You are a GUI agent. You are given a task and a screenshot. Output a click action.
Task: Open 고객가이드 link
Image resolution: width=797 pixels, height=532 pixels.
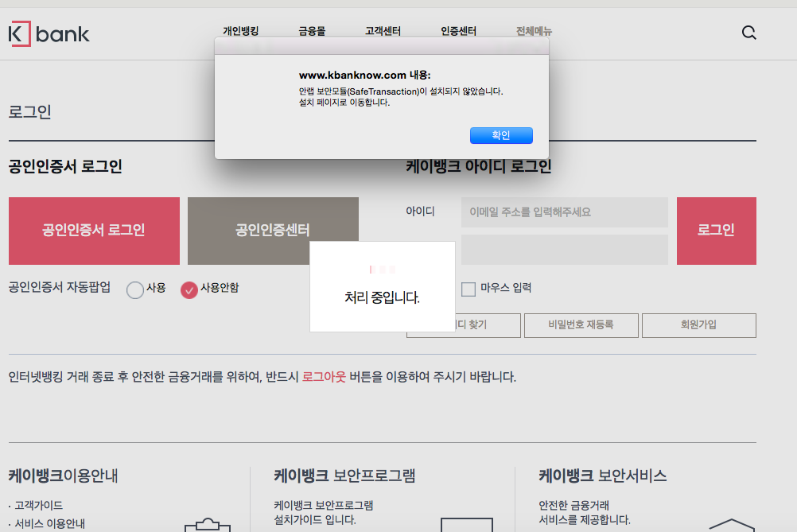point(39,505)
